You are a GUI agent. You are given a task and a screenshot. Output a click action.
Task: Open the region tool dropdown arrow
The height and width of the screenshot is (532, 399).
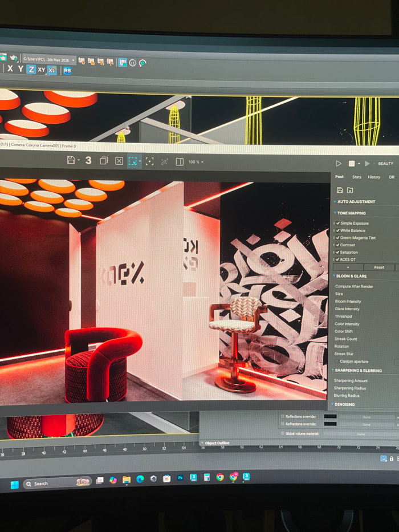click(x=140, y=161)
